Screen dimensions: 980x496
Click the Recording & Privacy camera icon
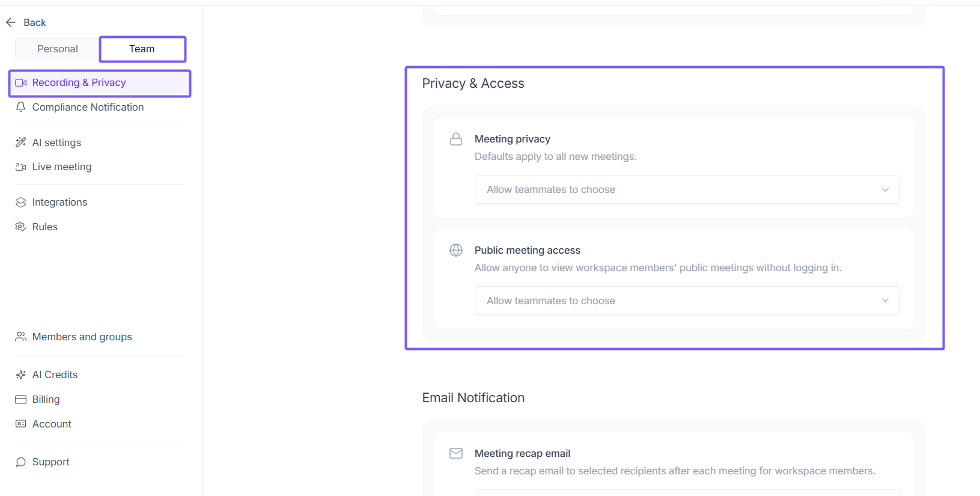tap(21, 83)
